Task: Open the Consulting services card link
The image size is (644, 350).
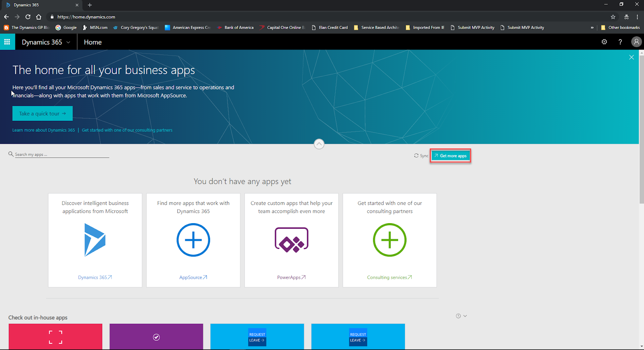Action: [x=390, y=278]
